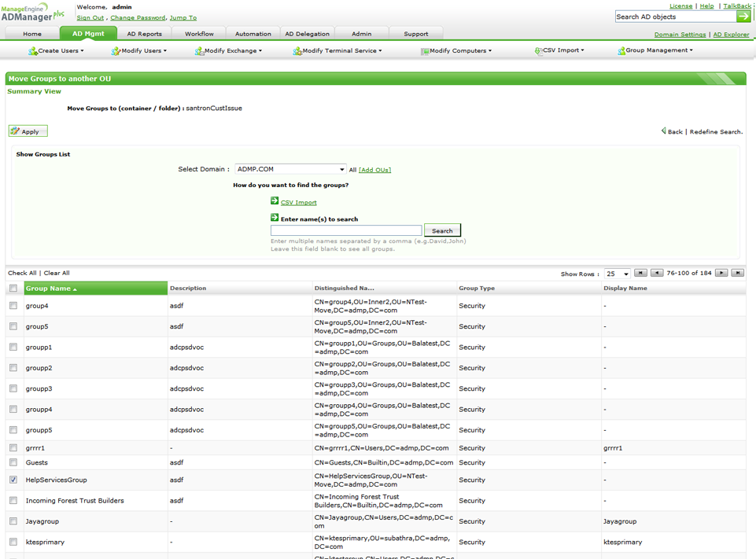This screenshot has height=559, width=756.
Task: Uncheck the HelpServicesGroup checkbox
Action: [13, 480]
